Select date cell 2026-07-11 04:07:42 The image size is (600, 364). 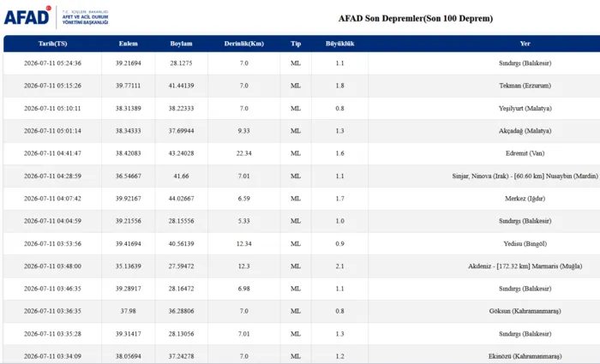[52, 199]
